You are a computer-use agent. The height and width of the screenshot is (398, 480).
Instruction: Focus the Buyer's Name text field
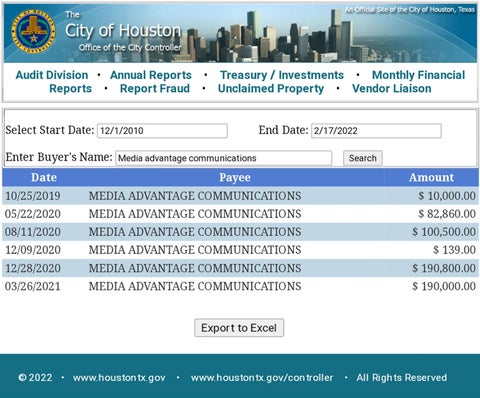click(x=224, y=158)
